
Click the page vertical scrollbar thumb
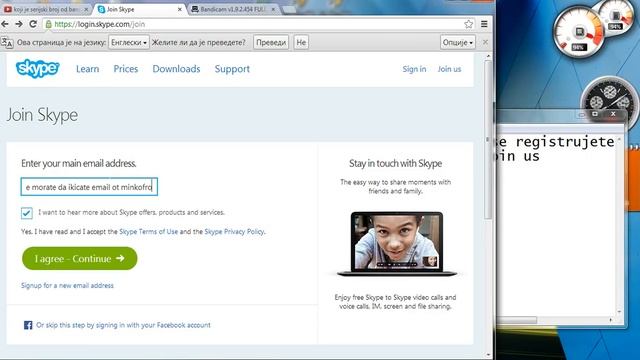[488, 141]
